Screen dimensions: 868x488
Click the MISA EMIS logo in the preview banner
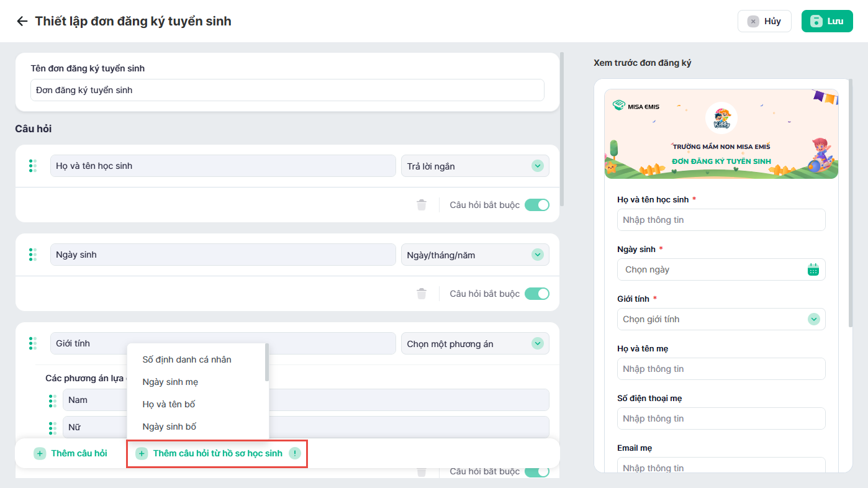click(636, 106)
